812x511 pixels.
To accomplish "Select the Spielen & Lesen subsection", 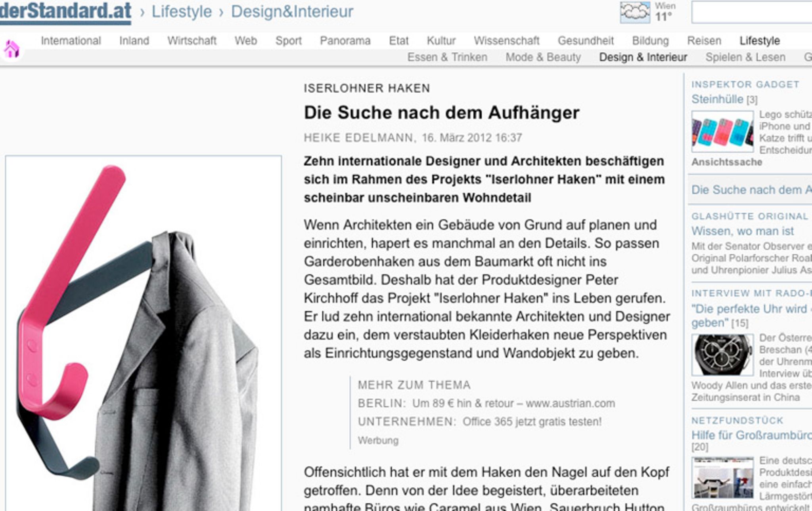I will click(745, 57).
